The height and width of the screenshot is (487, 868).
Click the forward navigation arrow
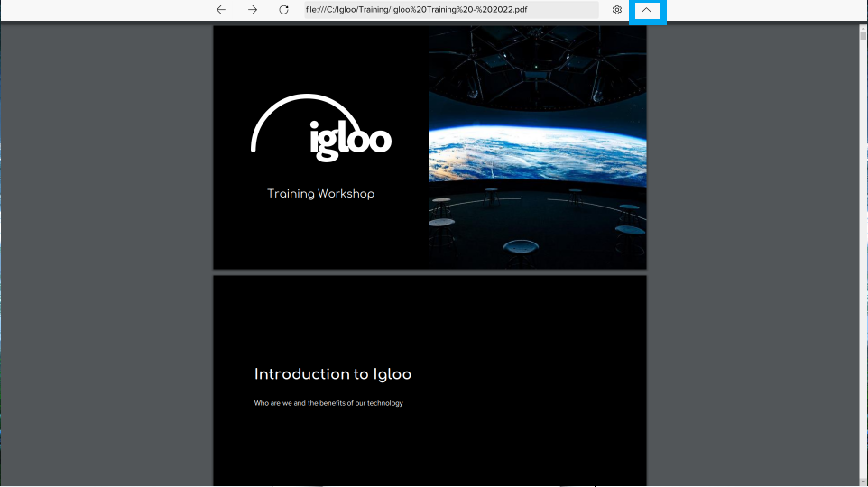coord(253,10)
